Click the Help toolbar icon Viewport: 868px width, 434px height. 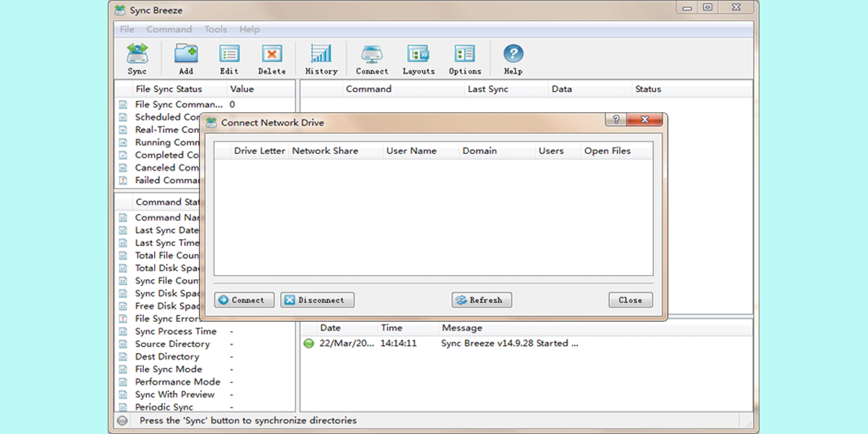click(x=513, y=59)
